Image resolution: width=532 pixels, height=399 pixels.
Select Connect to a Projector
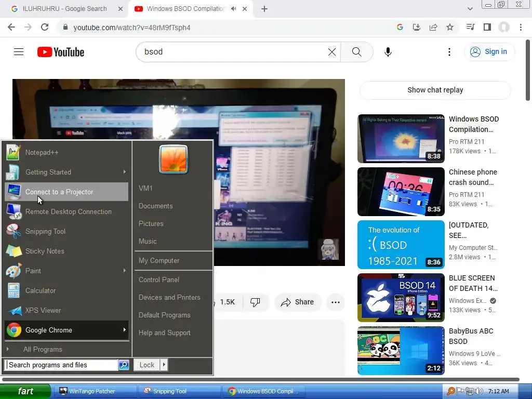[66, 192]
